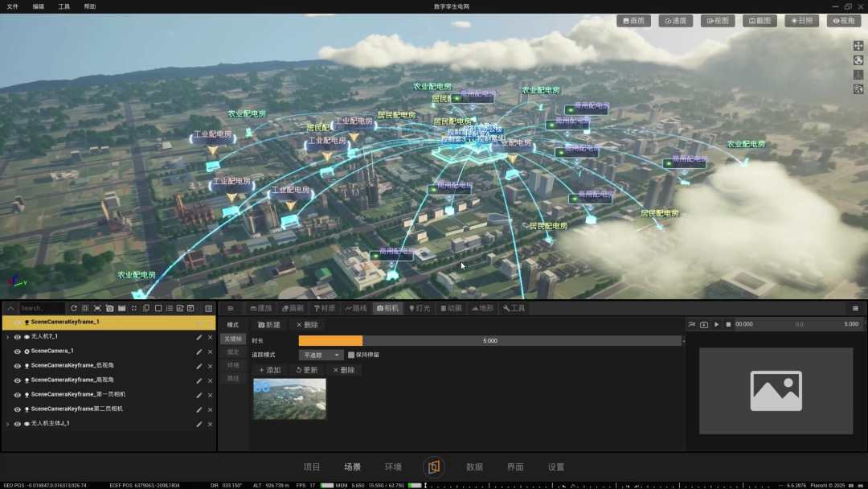Click the X icon for 无人机主体J_1
The width and height of the screenshot is (868, 489).
[211, 424]
